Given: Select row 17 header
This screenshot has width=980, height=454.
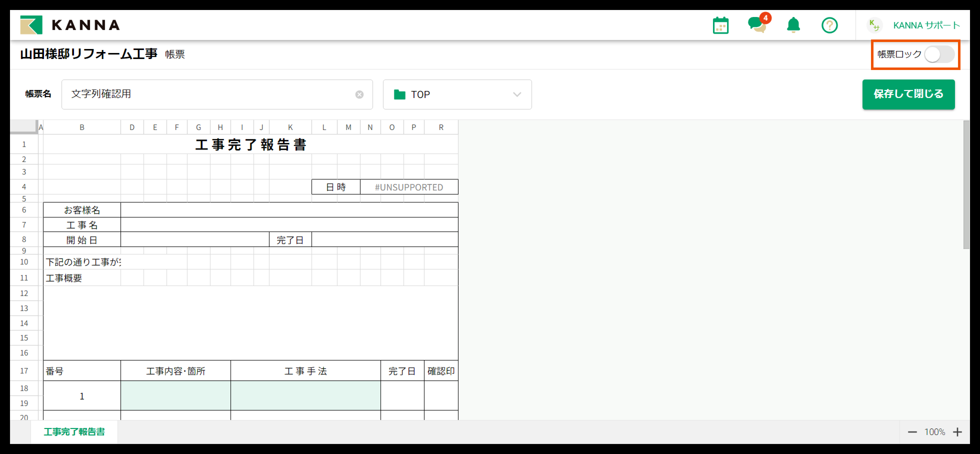Looking at the screenshot, I should pyautogui.click(x=24, y=371).
